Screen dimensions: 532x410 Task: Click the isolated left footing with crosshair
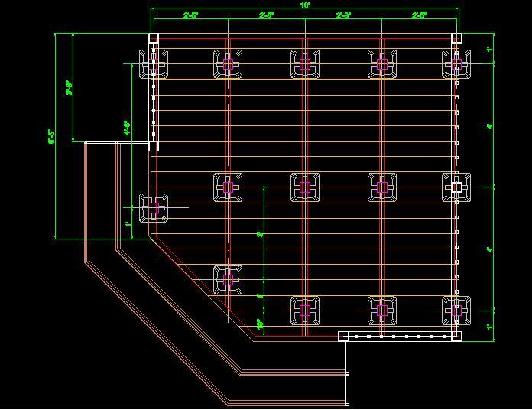(153, 207)
